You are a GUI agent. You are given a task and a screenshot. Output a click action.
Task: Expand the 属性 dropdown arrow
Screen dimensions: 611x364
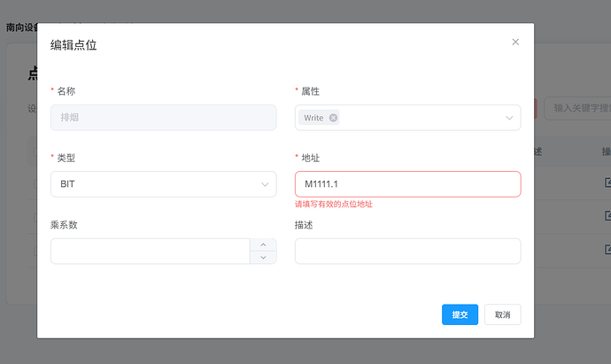[509, 118]
